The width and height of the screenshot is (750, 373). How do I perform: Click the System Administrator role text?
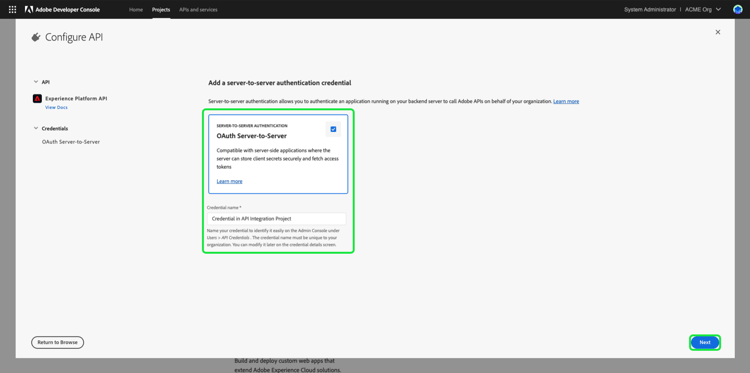click(x=650, y=10)
